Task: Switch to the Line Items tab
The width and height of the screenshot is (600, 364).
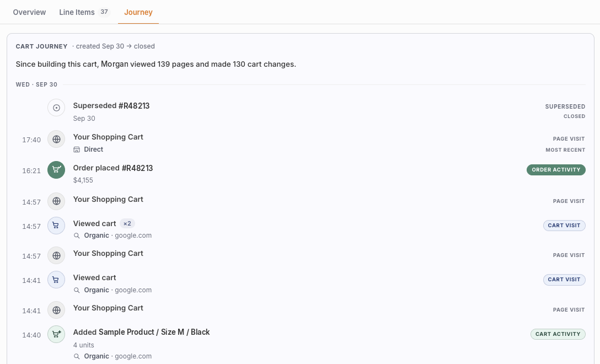Action: coord(84,12)
